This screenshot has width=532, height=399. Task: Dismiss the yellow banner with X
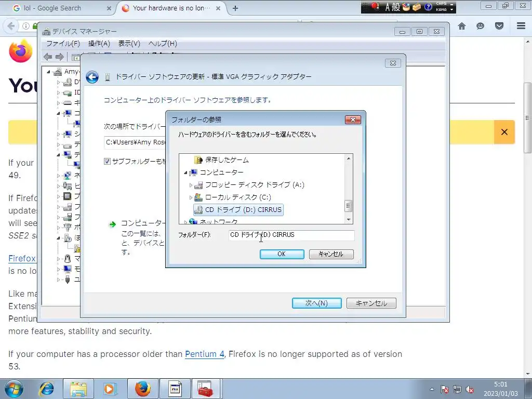pos(504,132)
